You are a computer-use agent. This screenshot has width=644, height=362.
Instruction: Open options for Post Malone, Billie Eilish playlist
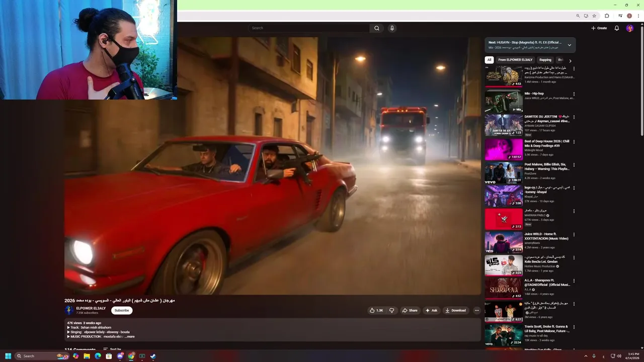point(574,165)
